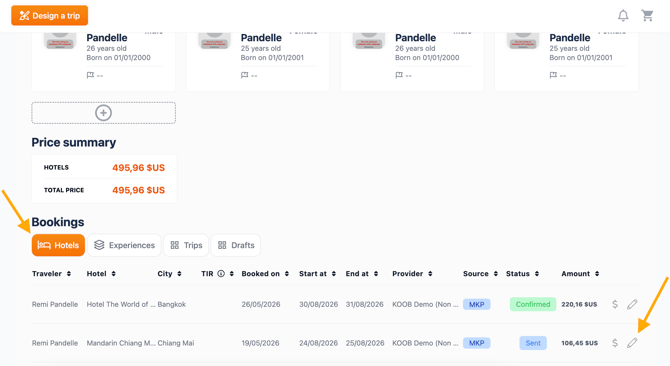
Task: Edit the Chiang Mai booking pencil icon
Action: (632, 343)
